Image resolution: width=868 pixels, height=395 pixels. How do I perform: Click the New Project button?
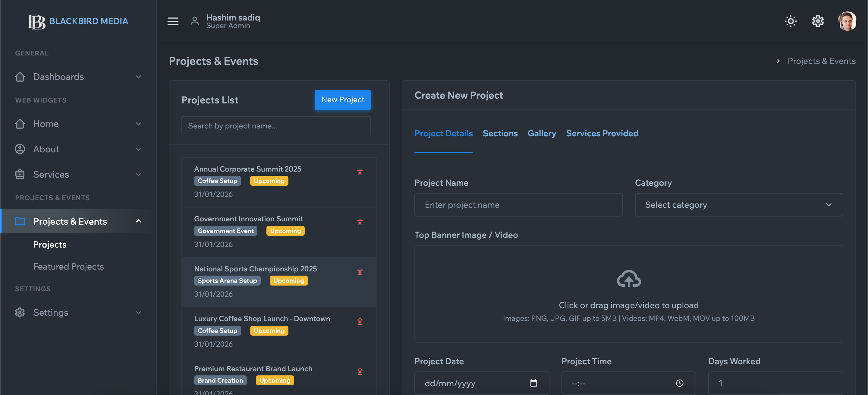pos(343,100)
